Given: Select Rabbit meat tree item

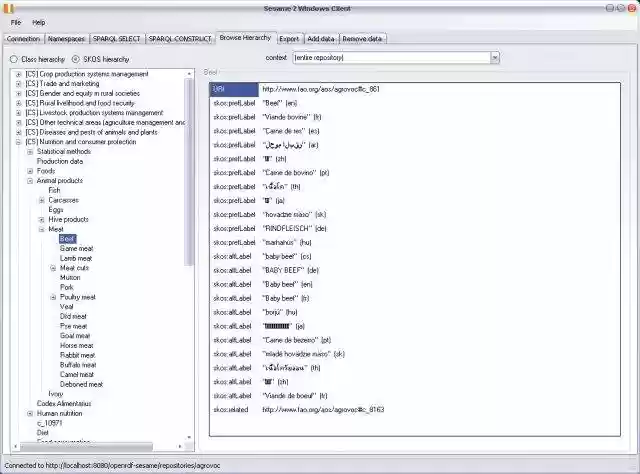Looking at the screenshot, I should pyautogui.click(x=78, y=355).
